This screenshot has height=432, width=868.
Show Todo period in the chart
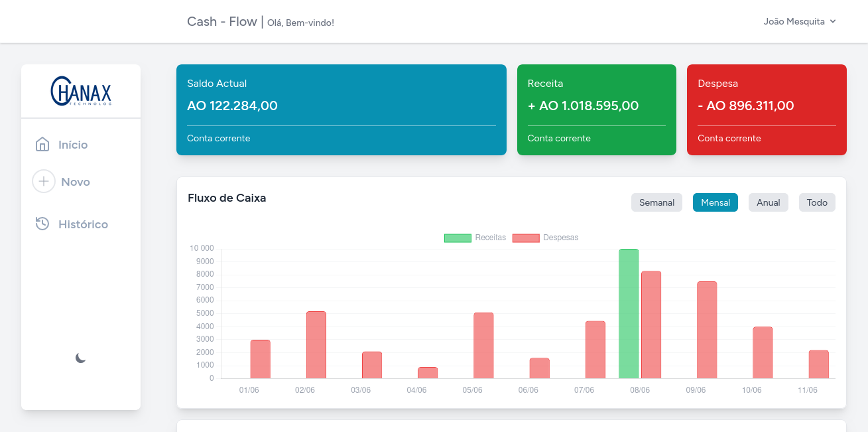coord(817,202)
